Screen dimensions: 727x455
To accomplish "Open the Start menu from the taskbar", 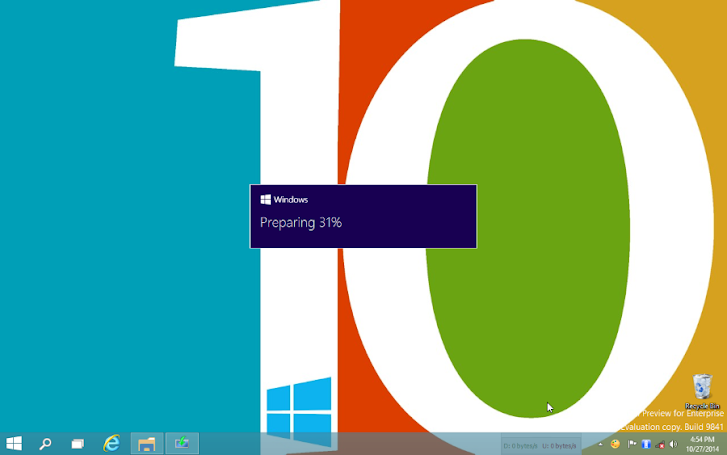I will pyautogui.click(x=14, y=443).
